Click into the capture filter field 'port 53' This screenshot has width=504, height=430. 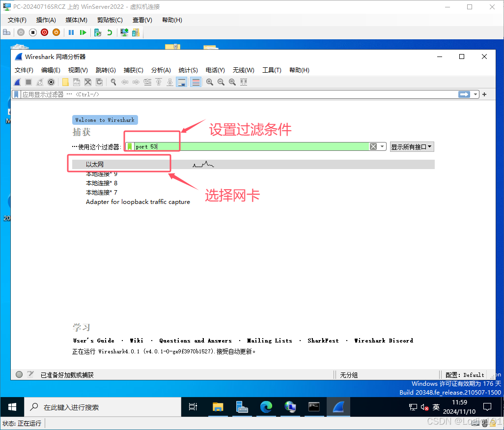(x=251, y=146)
